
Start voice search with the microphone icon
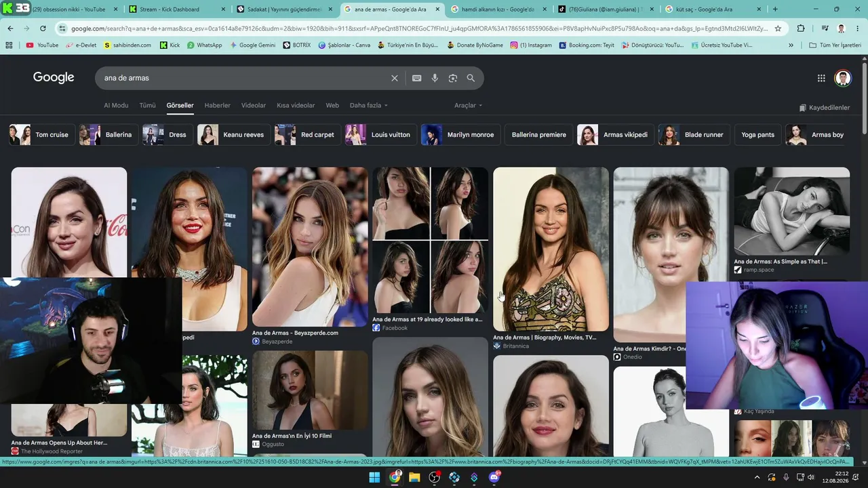pos(435,78)
